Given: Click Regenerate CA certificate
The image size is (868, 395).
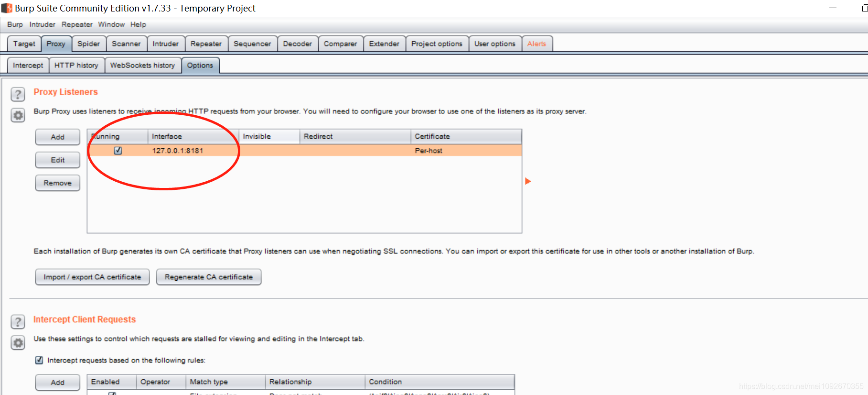Looking at the screenshot, I should coord(209,277).
